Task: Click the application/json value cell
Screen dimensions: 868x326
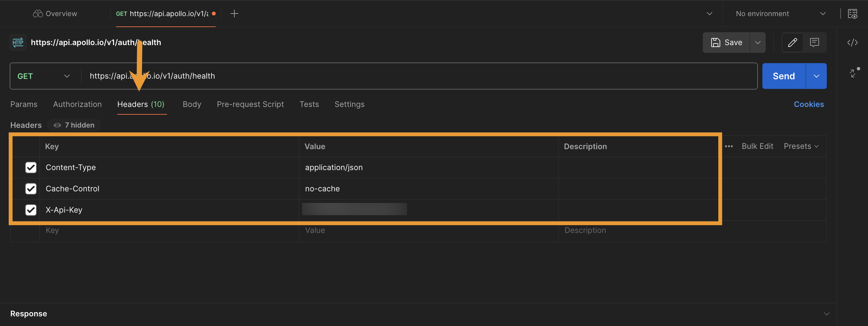Action: click(429, 167)
